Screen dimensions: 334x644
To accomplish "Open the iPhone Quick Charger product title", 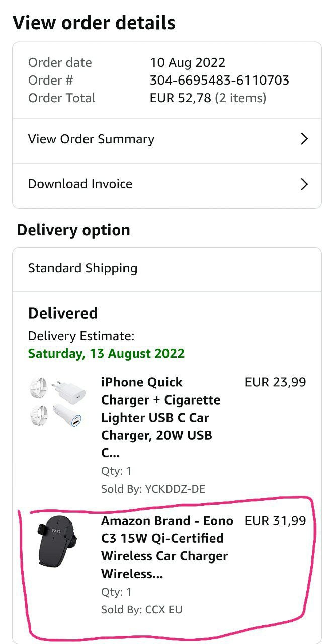I will point(161,417).
